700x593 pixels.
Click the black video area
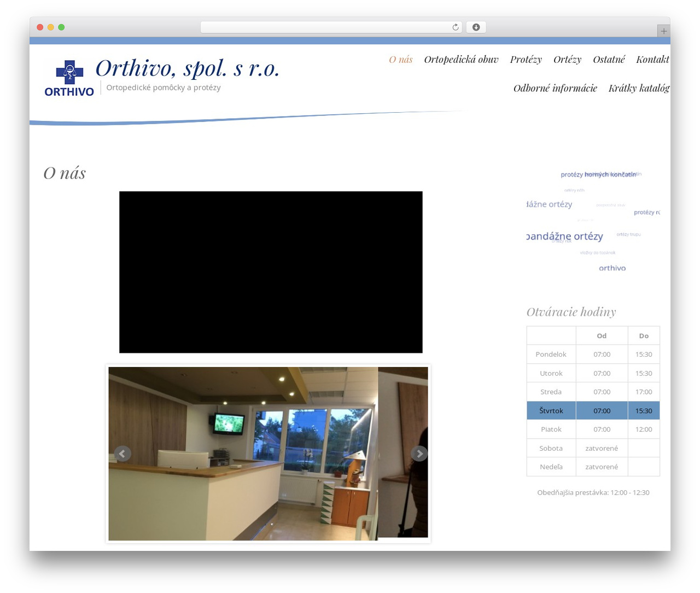pos(271,272)
